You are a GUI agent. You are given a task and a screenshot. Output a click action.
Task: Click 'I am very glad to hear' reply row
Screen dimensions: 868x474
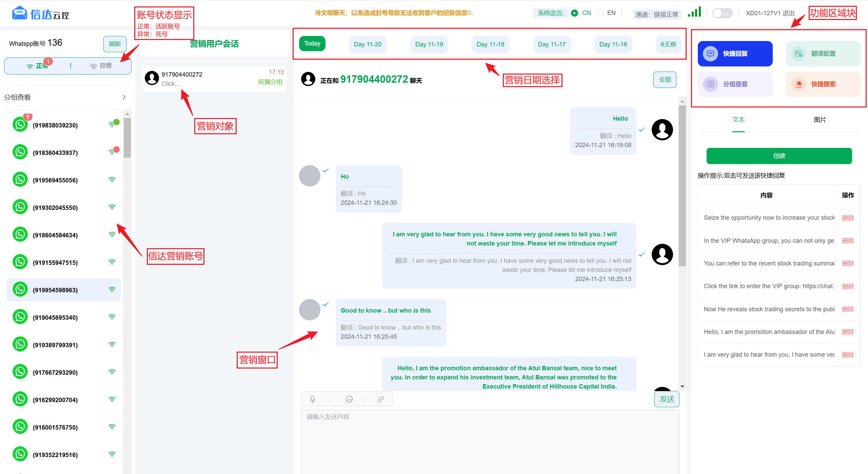pyautogui.click(x=769, y=355)
